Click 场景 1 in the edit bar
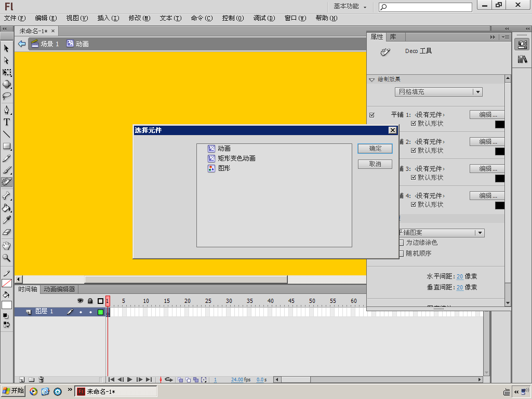Screen dimensions: 532x399 (45, 44)
